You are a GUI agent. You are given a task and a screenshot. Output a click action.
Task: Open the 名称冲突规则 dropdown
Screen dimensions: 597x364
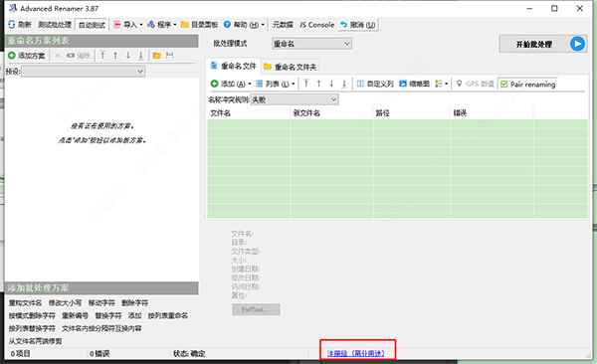point(295,99)
